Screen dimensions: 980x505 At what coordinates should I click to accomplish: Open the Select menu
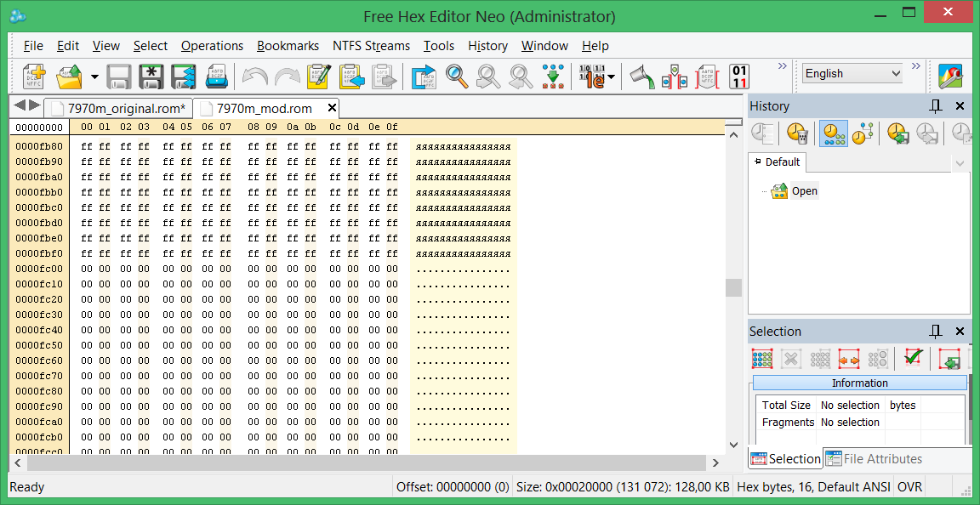[150, 46]
